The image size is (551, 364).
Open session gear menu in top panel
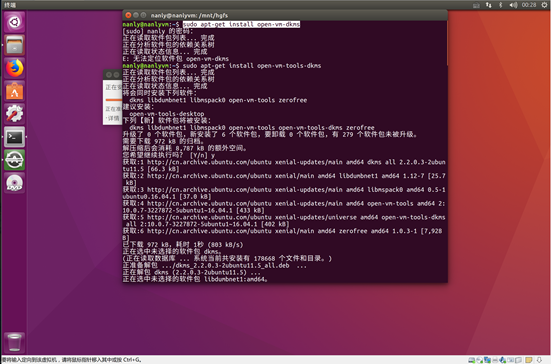(x=544, y=5)
